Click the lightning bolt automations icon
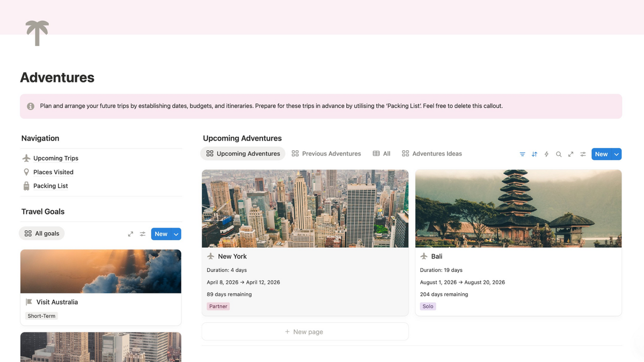This screenshot has height=362, width=644. point(546,154)
